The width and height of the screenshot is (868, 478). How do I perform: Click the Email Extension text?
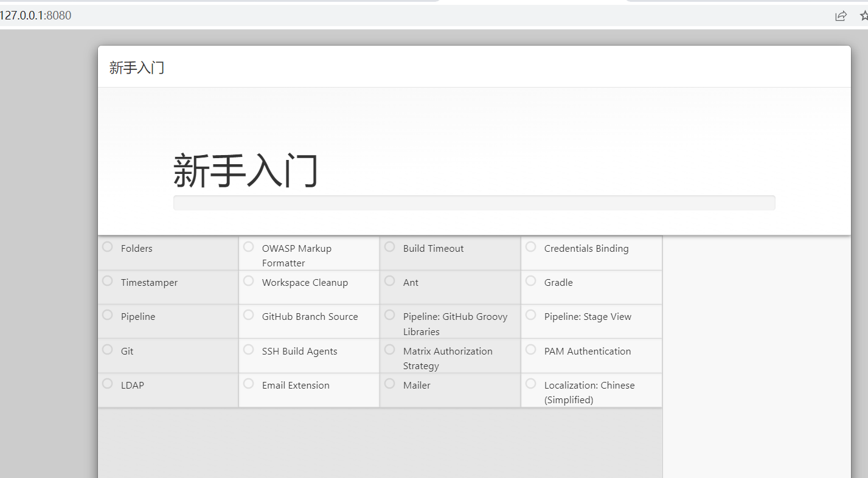[x=296, y=385]
